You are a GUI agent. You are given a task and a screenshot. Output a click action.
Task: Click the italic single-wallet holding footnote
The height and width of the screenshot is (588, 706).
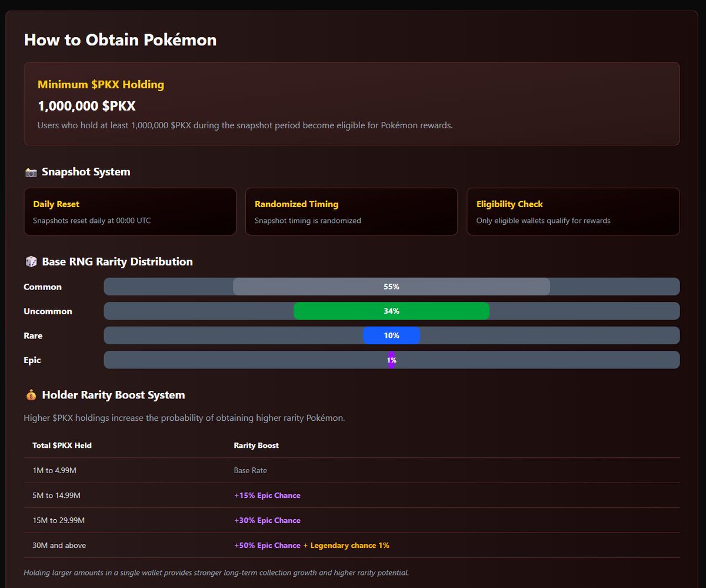216,572
